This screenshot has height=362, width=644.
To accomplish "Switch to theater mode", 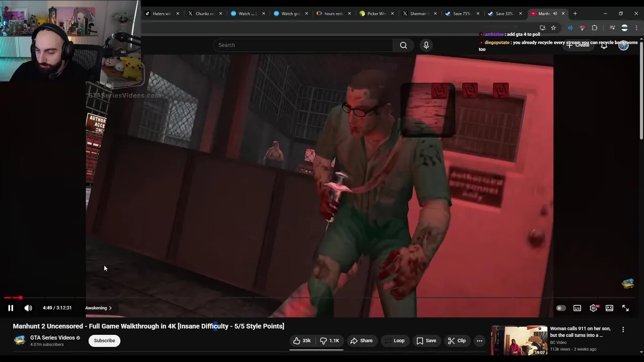I will coord(609,308).
